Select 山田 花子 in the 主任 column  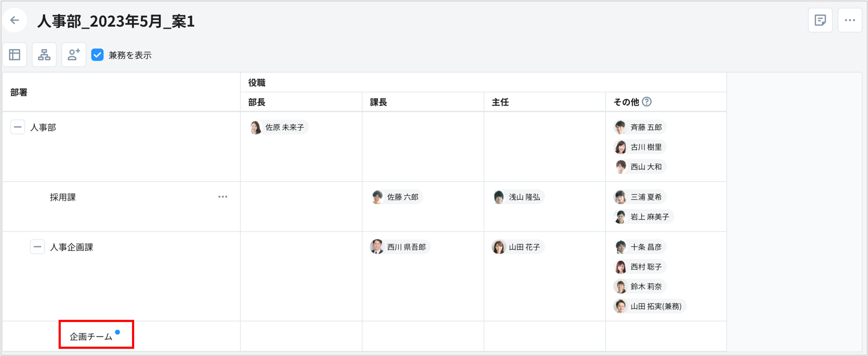click(518, 247)
